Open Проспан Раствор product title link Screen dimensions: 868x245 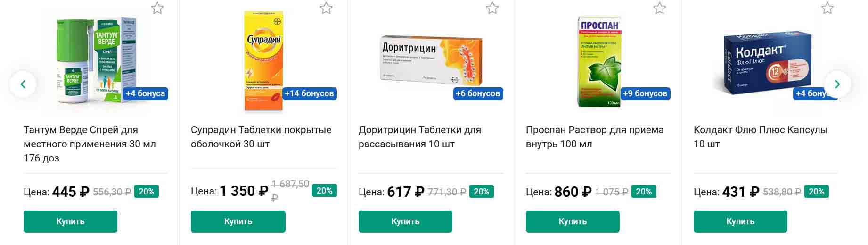594,136
